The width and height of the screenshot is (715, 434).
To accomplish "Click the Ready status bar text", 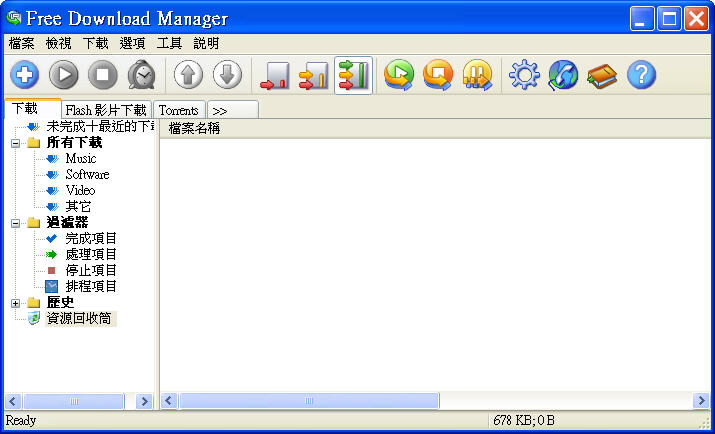I will pyautogui.click(x=21, y=420).
